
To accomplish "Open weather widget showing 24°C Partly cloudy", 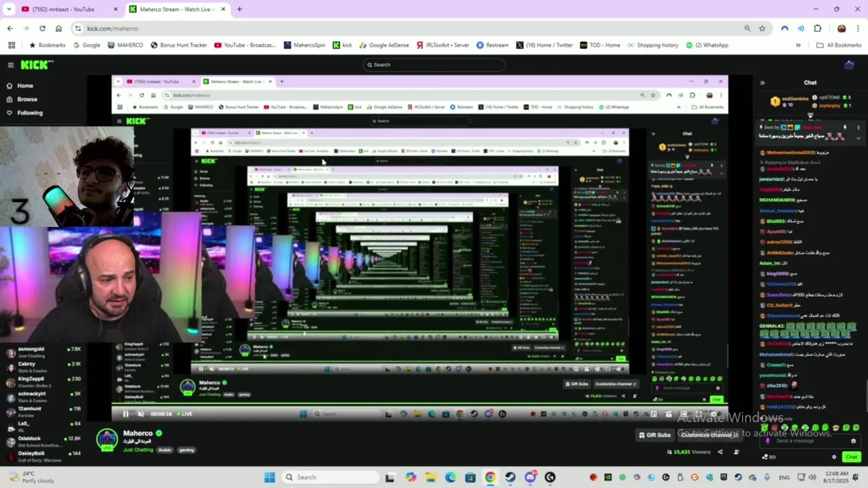I will (x=31, y=477).
